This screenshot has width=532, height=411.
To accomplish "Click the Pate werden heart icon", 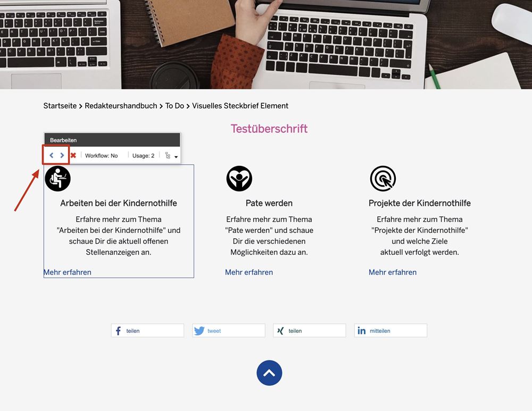I will [x=239, y=178].
